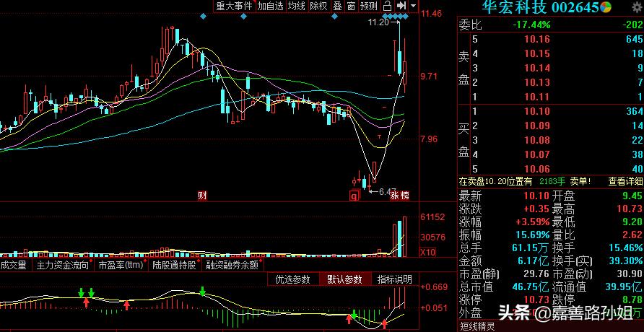Open the 指标说明 indicator explanation
The width and height of the screenshot is (644, 332).
coord(394,279)
